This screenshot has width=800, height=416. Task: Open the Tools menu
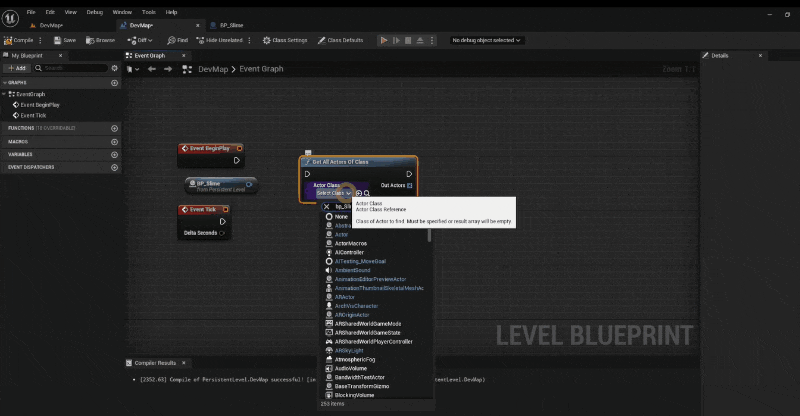[149, 12]
